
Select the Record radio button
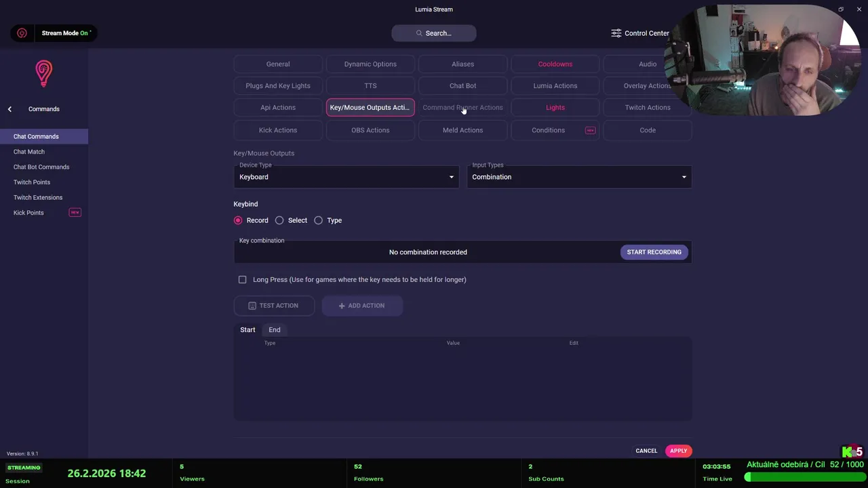tap(238, 220)
